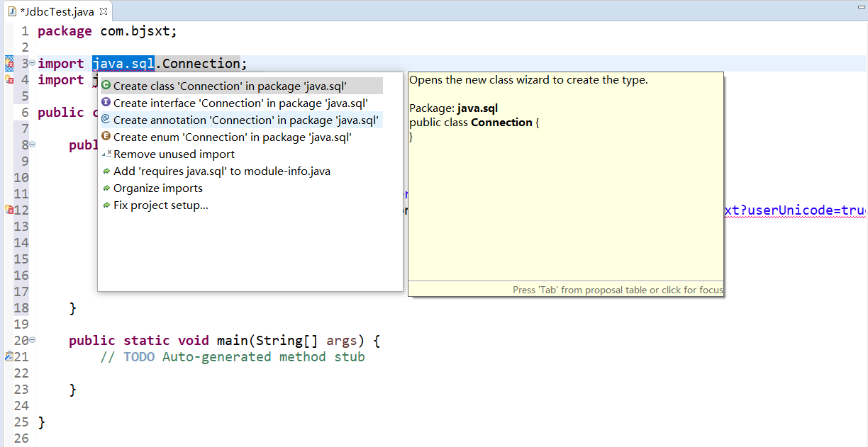Viewport: 868px width, 447px height.
Task: Click the Press 'Tab' from proposal table hint
Action: tap(618, 290)
